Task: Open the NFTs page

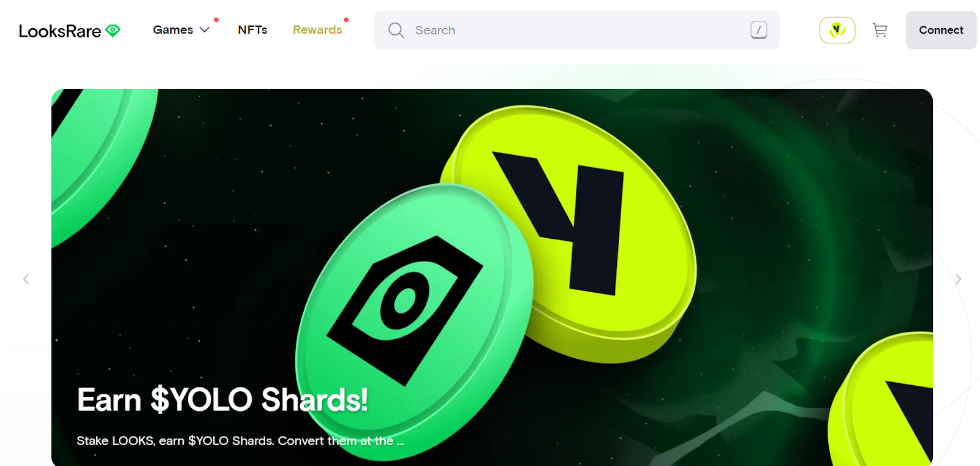Action: [x=252, y=30]
